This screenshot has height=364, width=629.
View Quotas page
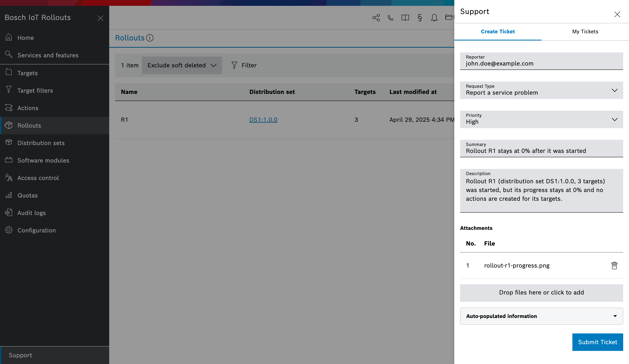point(54,195)
